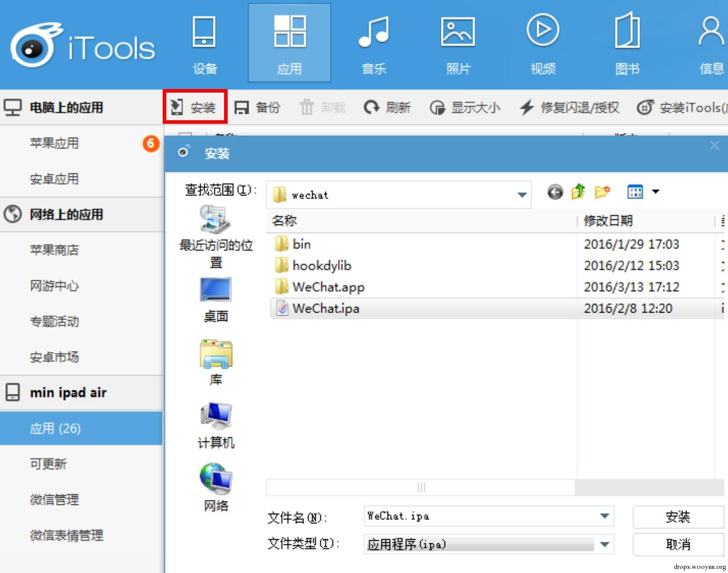
Task: Go back using the dialog's back arrow
Action: 555,192
